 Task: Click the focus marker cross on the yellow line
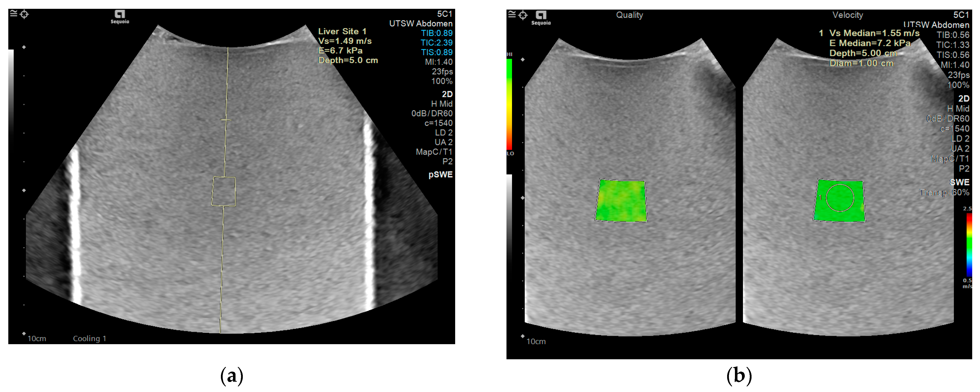point(226,120)
